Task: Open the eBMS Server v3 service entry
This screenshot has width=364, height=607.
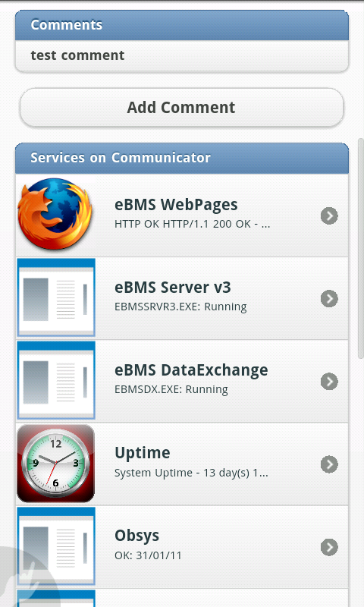Action: [x=182, y=298]
